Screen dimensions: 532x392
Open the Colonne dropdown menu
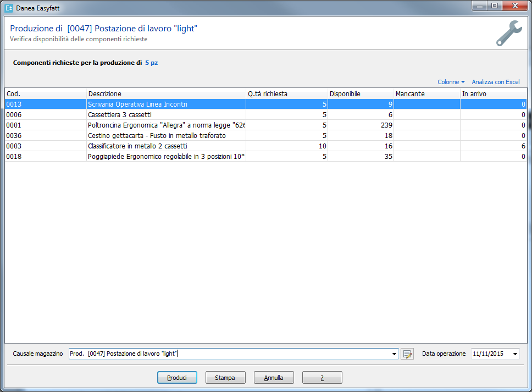pyautogui.click(x=451, y=82)
